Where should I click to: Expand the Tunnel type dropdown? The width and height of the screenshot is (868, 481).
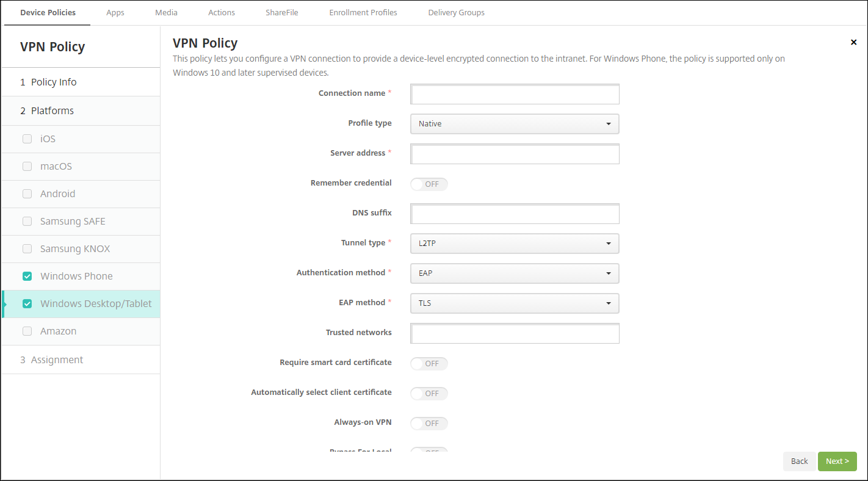tap(515, 244)
